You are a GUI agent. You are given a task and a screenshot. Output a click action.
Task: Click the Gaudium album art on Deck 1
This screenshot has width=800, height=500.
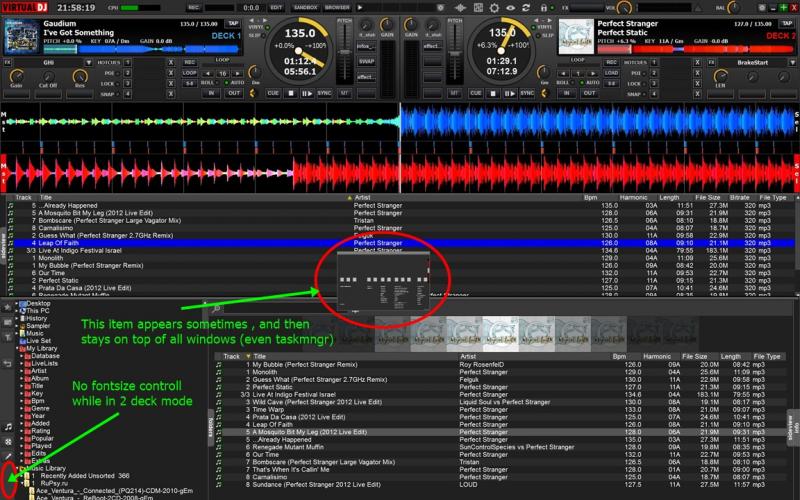(21, 37)
